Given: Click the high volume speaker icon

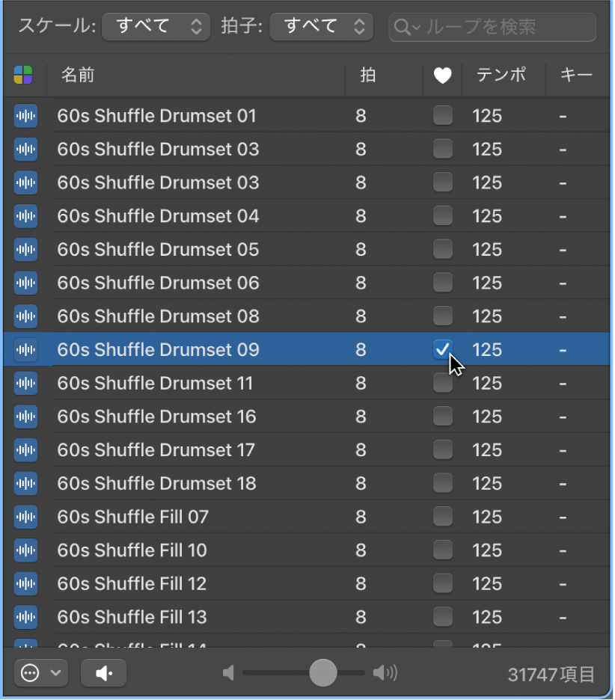Looking at the screenshot, I should [x=385, y=673].
